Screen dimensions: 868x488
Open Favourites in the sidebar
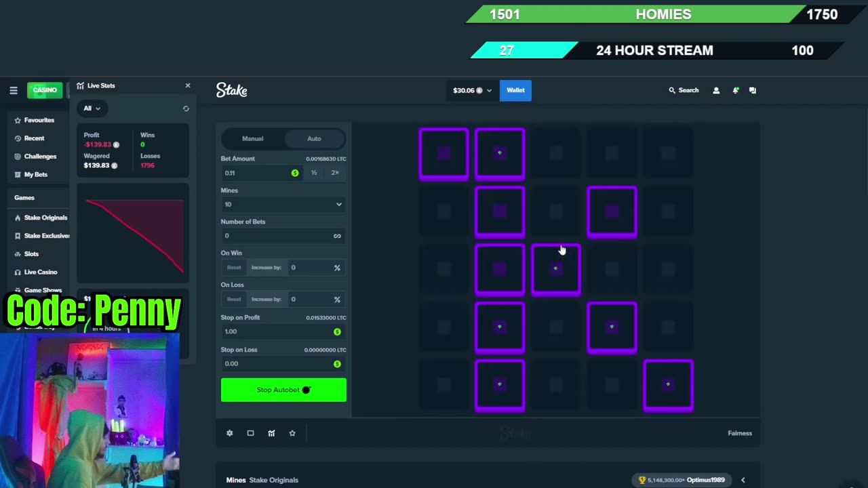pyautogui.click(x=39, y=120)
